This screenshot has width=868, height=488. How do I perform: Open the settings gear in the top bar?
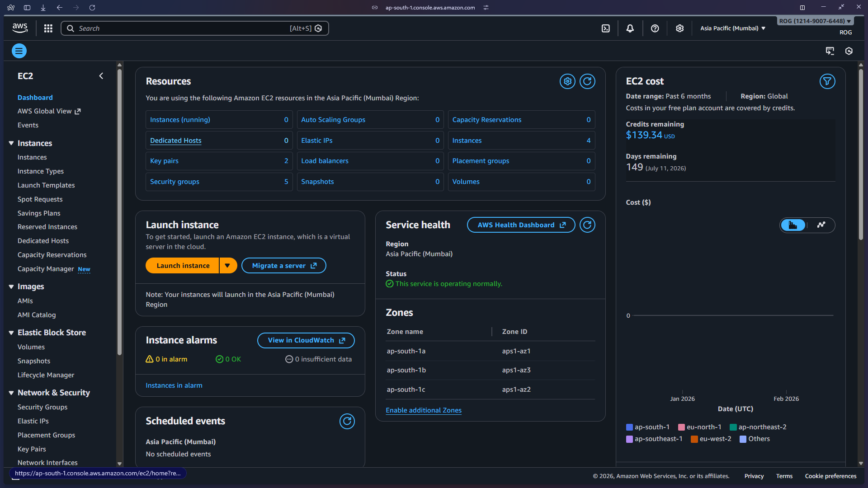click(679, 28)
